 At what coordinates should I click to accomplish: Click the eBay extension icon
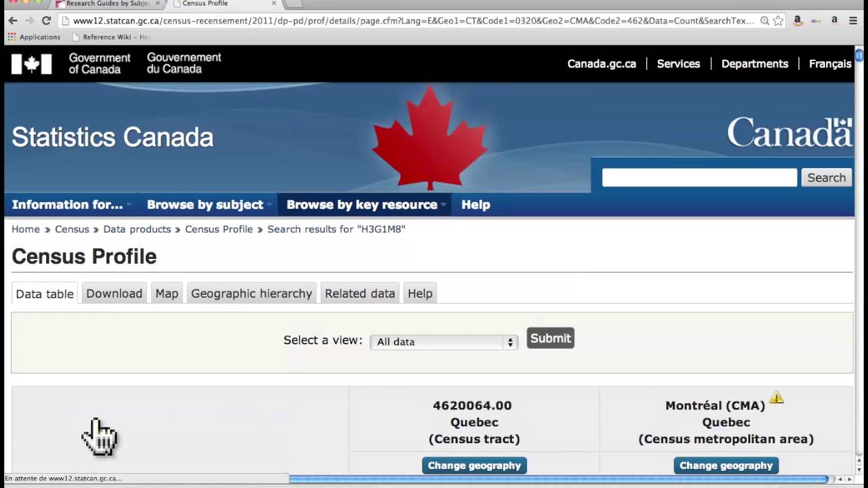tap(816, 21)
